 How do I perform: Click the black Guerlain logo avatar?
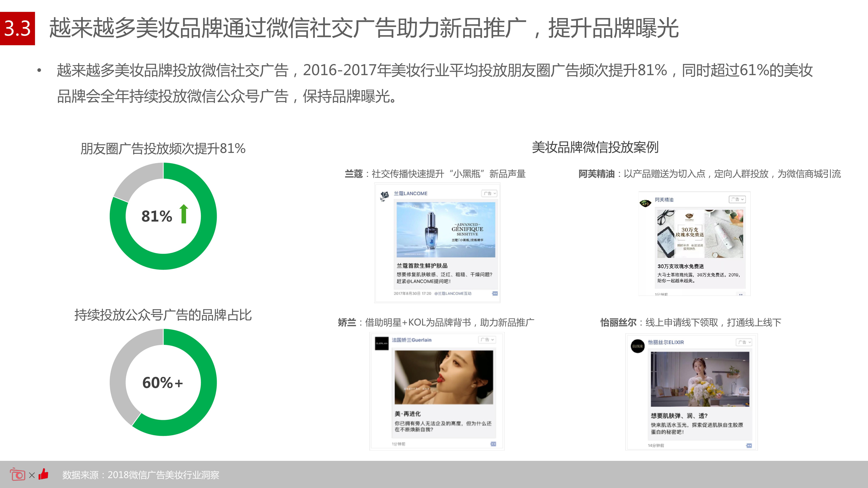pos(382,343)
